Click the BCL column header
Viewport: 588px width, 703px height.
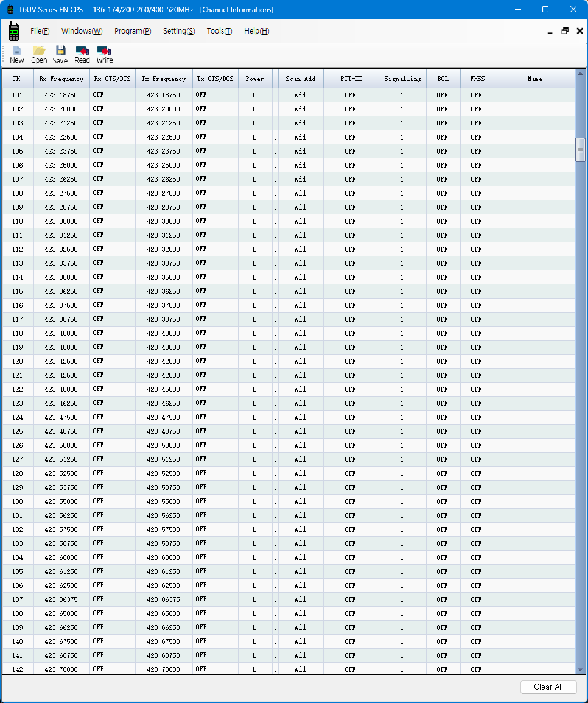tap(443, 79)
